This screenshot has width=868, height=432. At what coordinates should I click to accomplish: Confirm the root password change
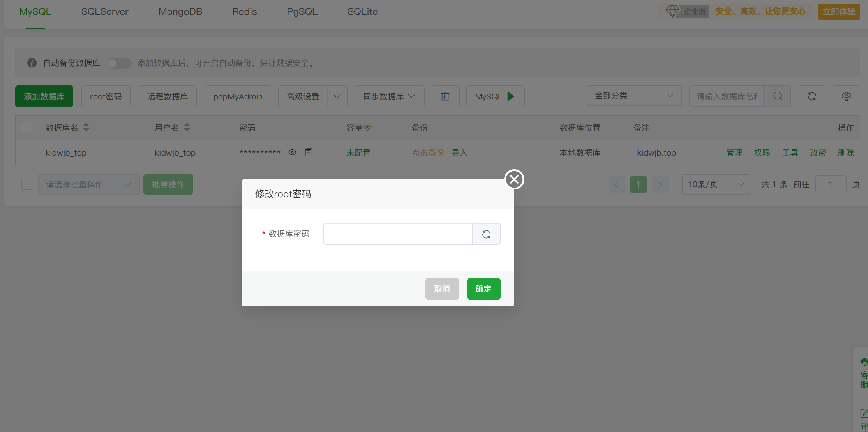(x=483, y=289)
